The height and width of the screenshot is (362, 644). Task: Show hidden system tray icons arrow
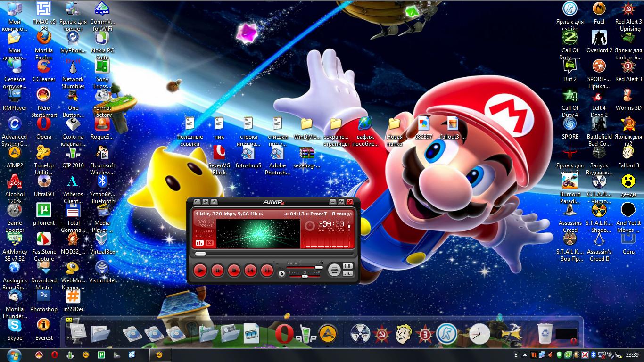pyautogui.click(x=525, y=354)
